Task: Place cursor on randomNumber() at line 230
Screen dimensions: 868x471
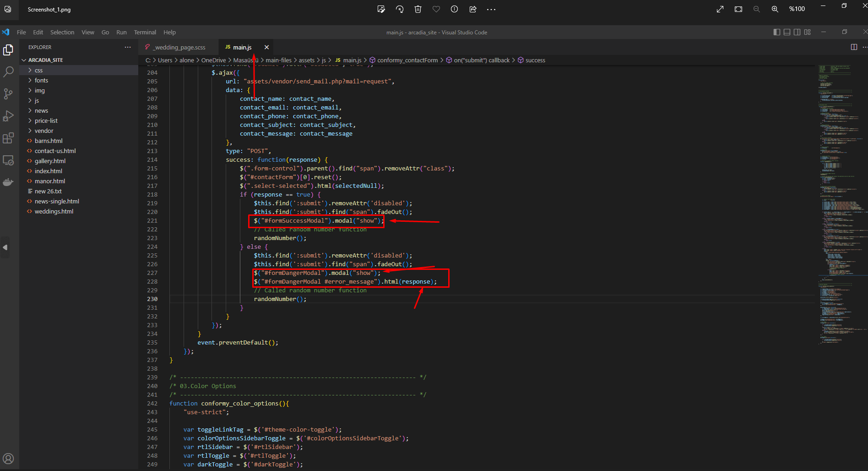Action: [x=280, y=299]
